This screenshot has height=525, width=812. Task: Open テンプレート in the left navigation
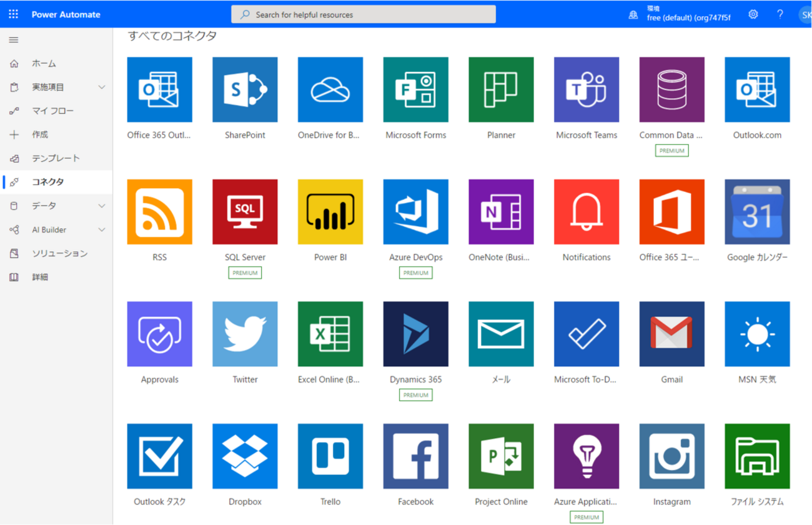[x=56, y=159]
